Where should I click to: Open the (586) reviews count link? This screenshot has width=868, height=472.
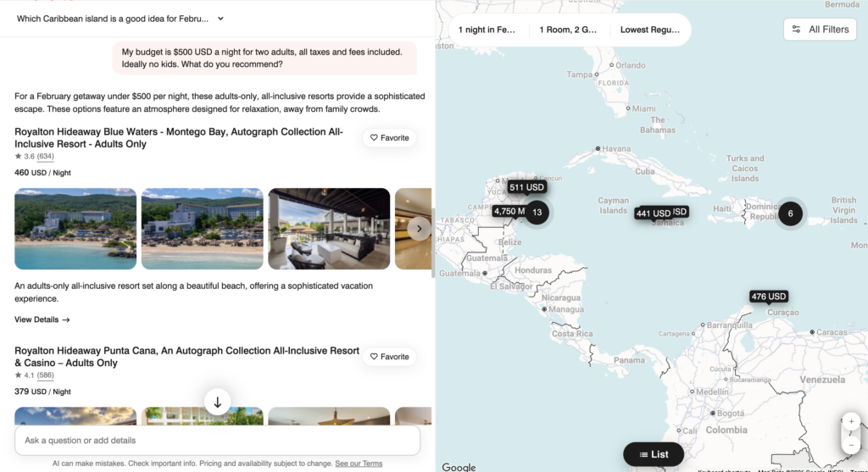46,375
